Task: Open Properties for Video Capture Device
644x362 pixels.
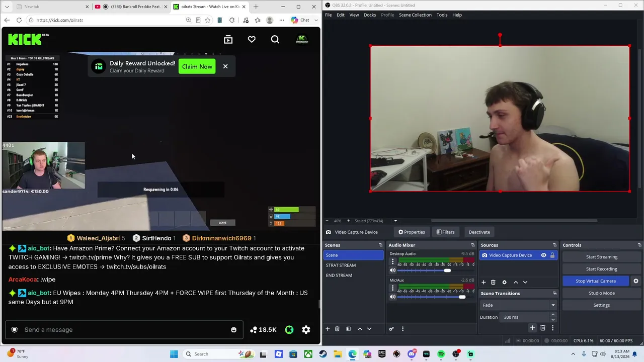Action: coord(412,232)
